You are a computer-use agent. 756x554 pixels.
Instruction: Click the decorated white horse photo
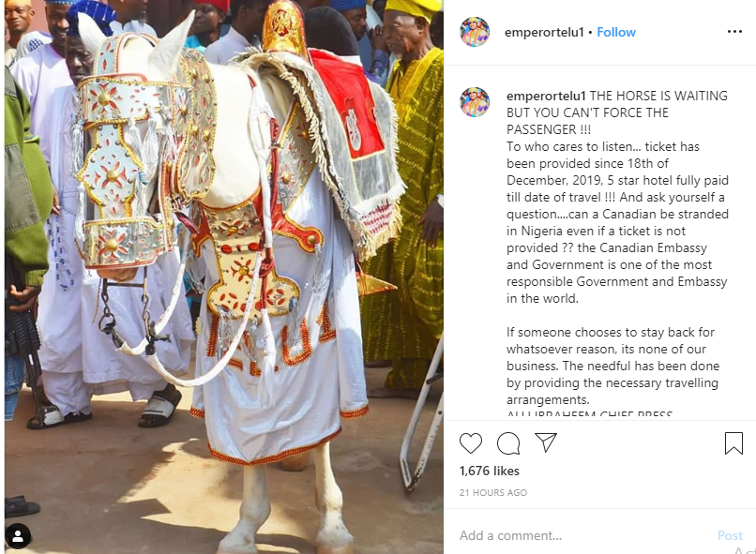224,277
